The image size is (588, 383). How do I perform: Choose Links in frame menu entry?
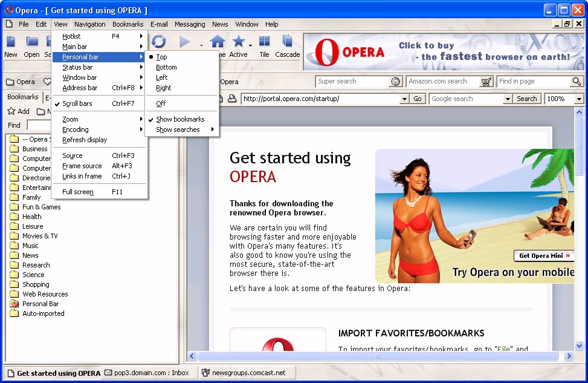(99, 176)
